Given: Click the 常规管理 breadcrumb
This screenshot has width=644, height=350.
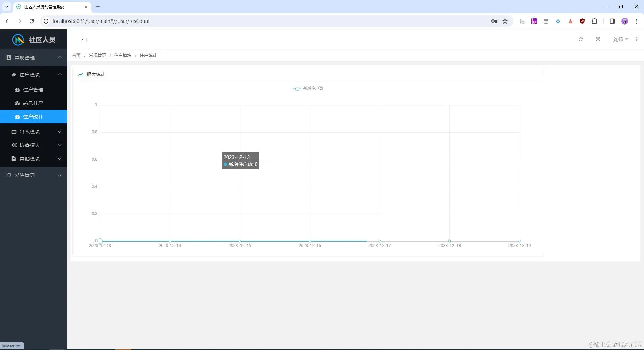Looking at the screenshot, I should point(98,55).
